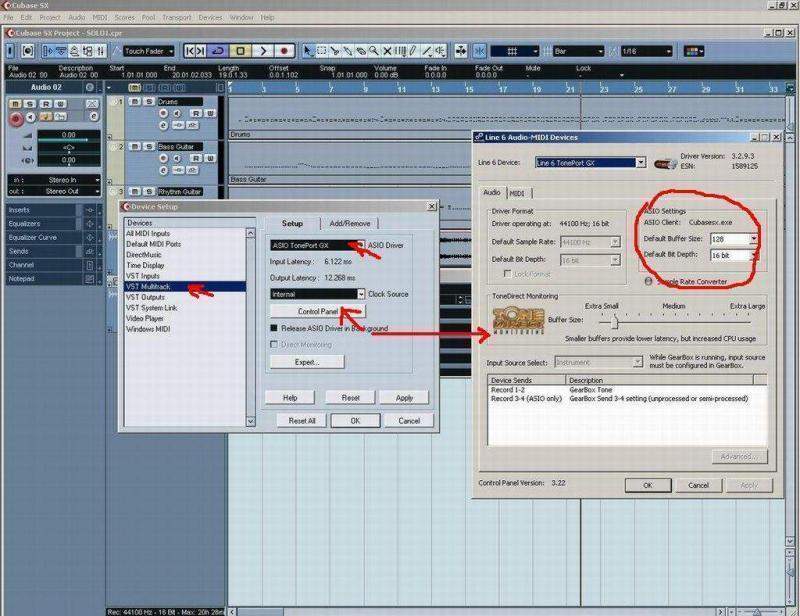Expand the Clock Source dropdown
The height and width of the screenshot is (616, 800).
(361, 294)
